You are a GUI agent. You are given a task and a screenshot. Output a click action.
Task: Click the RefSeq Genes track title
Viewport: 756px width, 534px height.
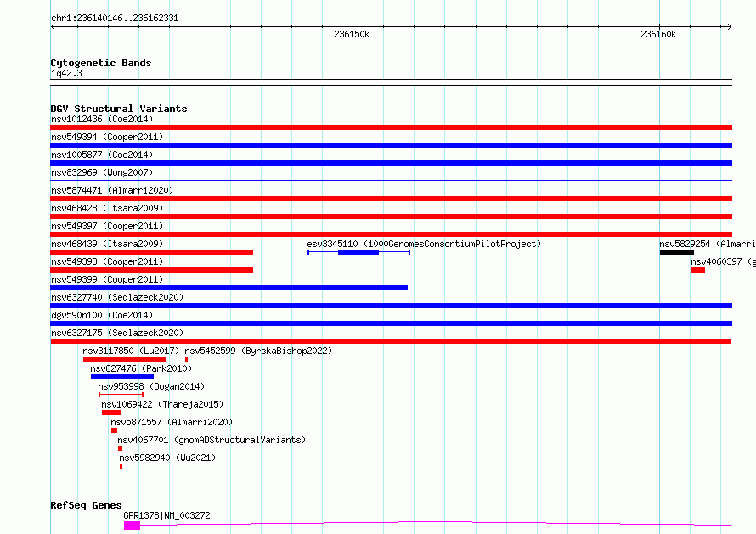coord(86,506)
